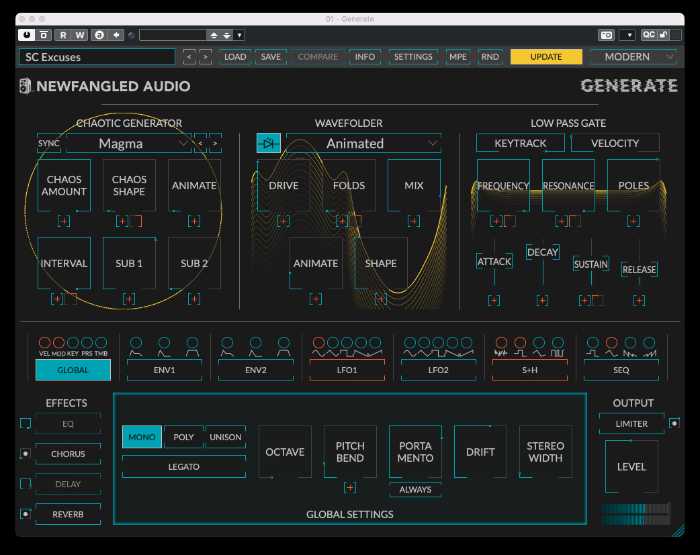Click the first S+H mode circle
The height and width of the screenshot is (555, 700).
[501, 342]
